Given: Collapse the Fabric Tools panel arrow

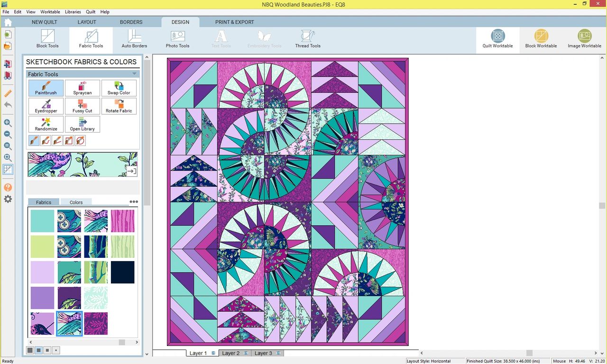Looking at the screenshot, I should [134, 74].
